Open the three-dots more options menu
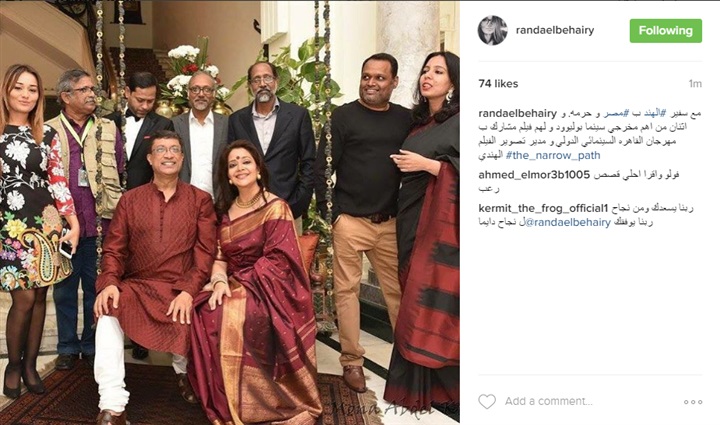 click(693, 402)
